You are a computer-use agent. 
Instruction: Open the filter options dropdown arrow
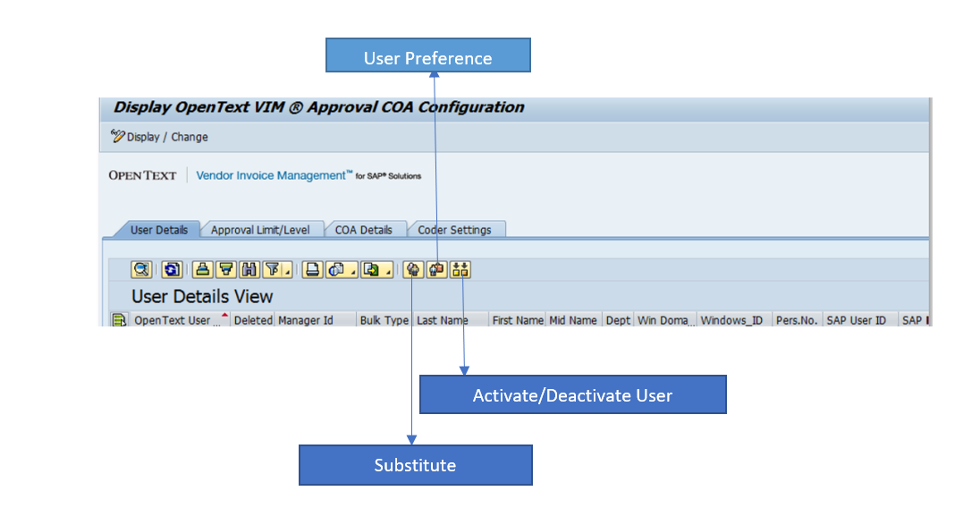288,271
